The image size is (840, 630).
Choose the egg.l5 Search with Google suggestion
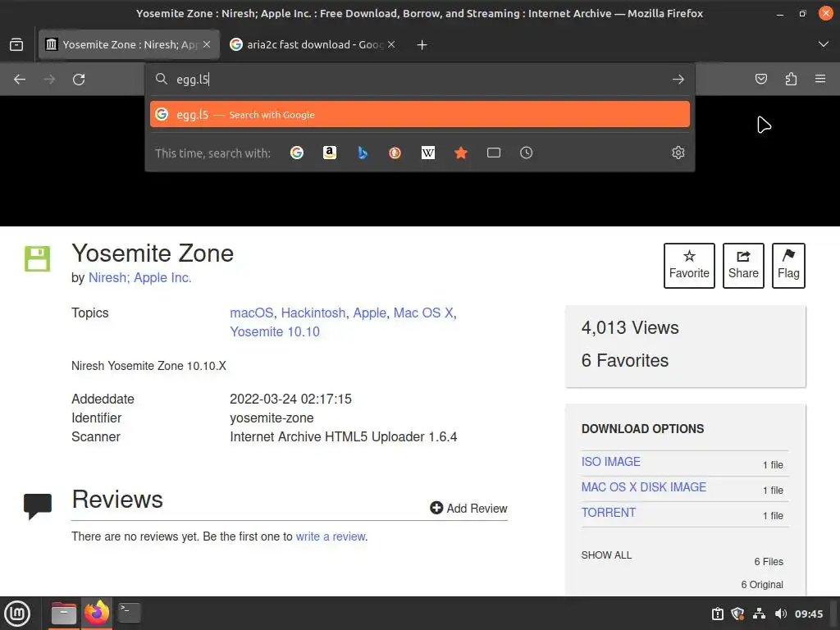420,114
